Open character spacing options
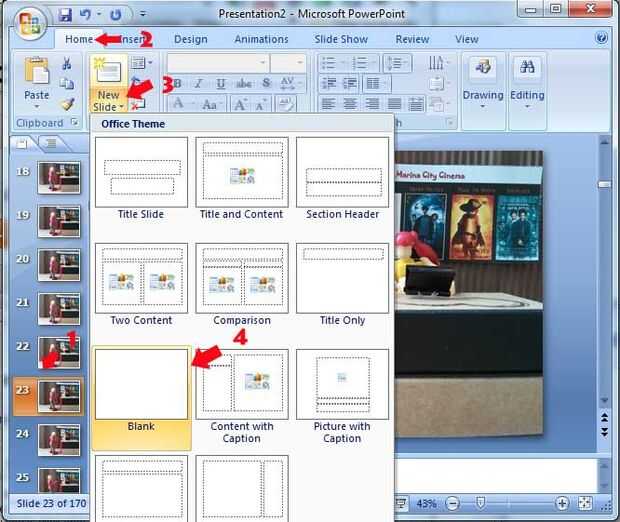The image size is (620, 522). click(291, 83)
